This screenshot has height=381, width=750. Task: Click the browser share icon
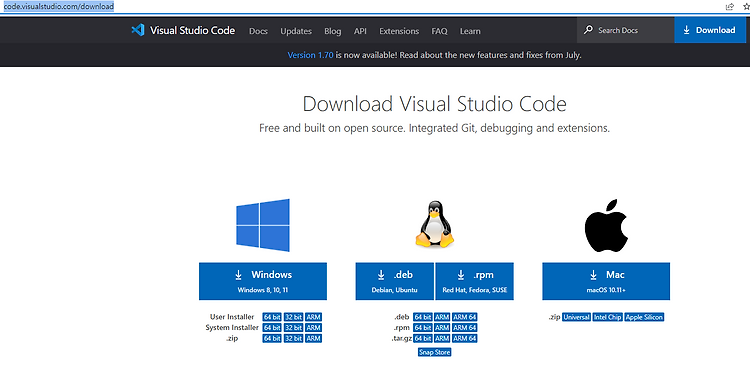(x=729, y=7)
